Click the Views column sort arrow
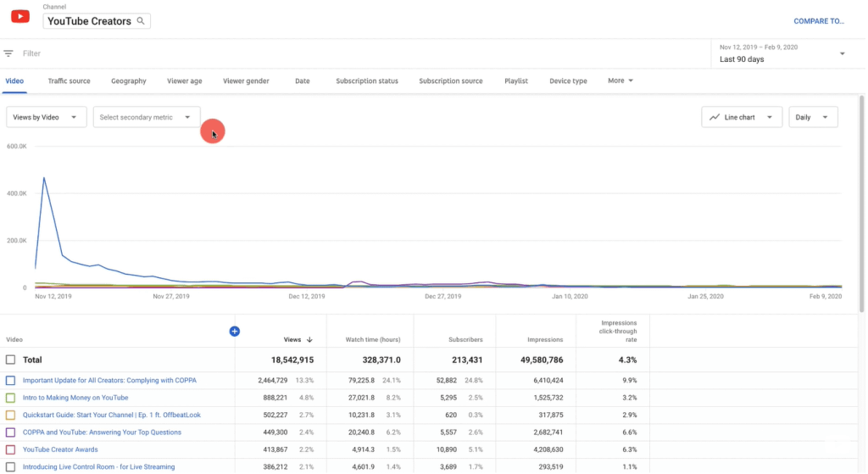The height and width of the screenshot is (474, 868). coord(310,340)
